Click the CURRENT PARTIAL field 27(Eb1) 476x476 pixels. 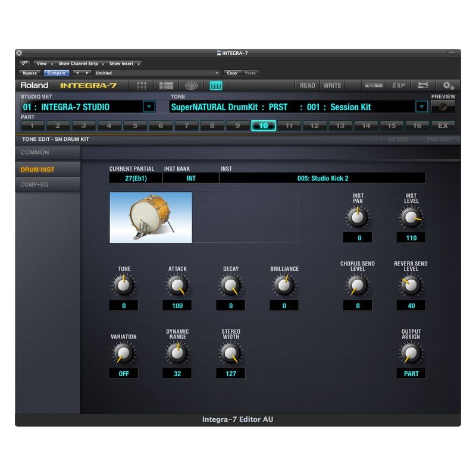(136, 178)
